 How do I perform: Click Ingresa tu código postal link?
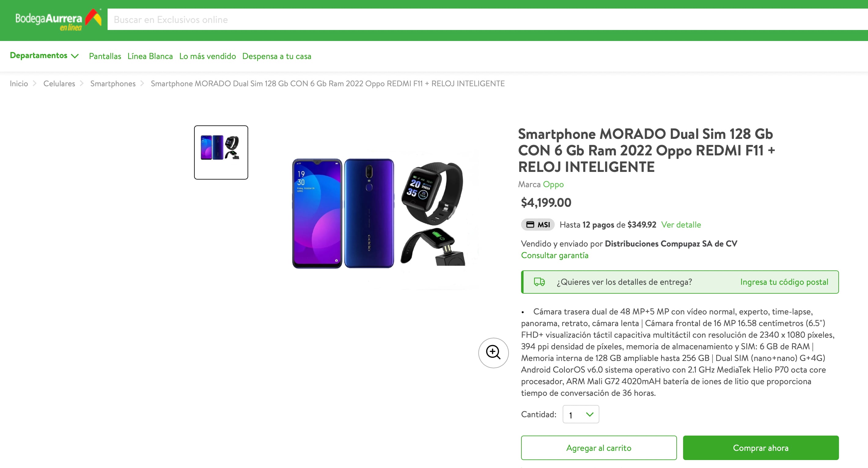[784, 282]
